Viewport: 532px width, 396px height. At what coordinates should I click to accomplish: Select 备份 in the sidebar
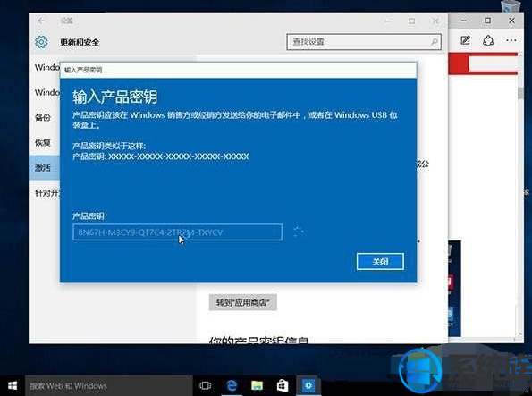(43, 117)
